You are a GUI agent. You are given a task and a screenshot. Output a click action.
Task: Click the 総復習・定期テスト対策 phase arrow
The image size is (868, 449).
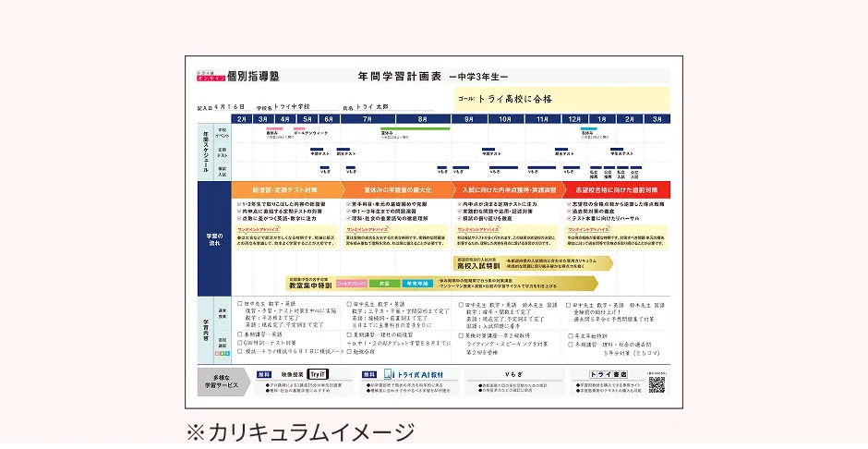pos(287,190)
